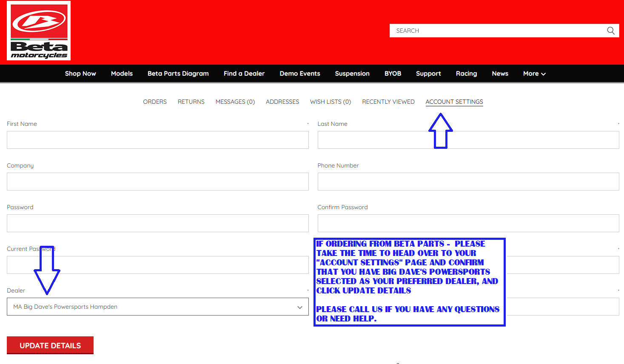
Task: Open the Support page
Action: click(428, 74)
